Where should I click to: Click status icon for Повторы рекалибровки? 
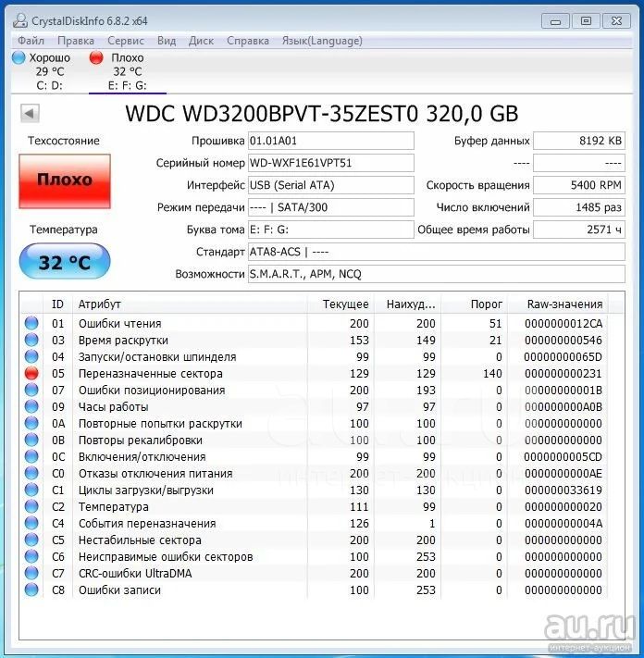click(x=31, y=440)
